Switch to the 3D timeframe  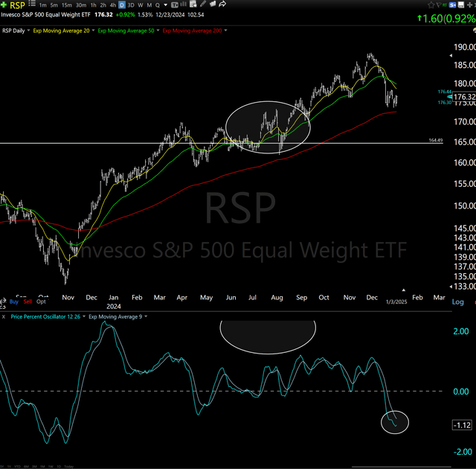pyautogui.click(x=131, y=5)
